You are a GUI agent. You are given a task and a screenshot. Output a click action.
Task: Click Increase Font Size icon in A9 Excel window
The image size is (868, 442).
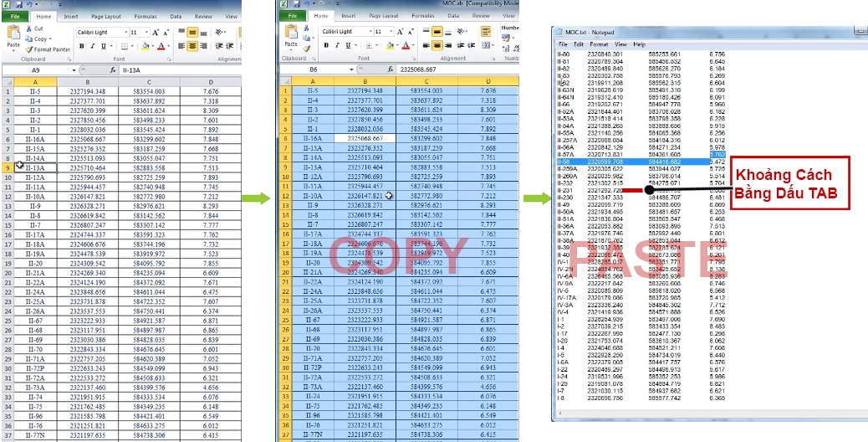coord(156,32)
